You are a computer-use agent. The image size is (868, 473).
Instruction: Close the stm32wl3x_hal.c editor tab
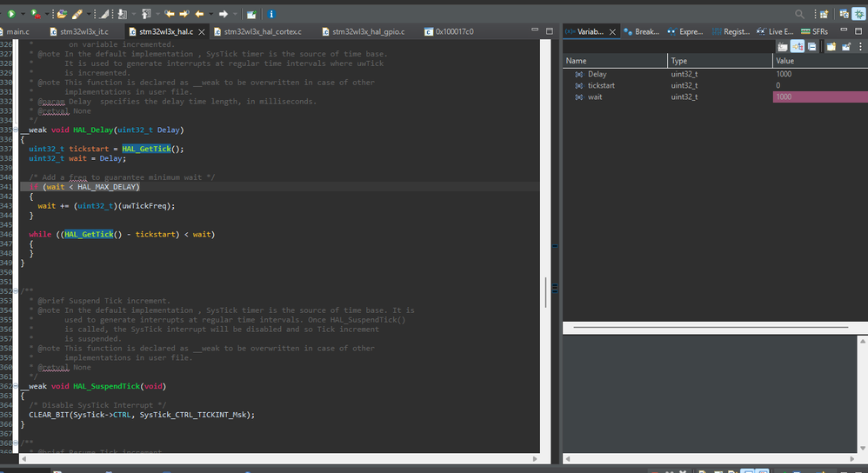pos(200,31)
